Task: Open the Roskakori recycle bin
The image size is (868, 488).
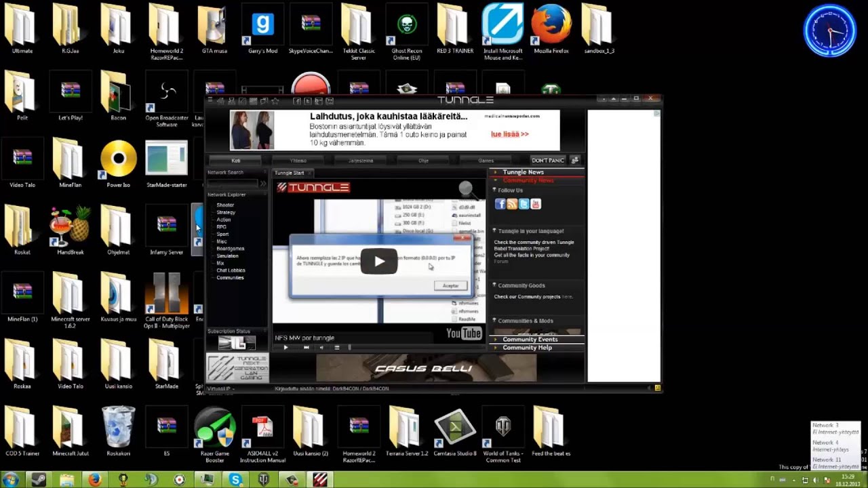Action: pyautogui.click(x=118, y=431)
